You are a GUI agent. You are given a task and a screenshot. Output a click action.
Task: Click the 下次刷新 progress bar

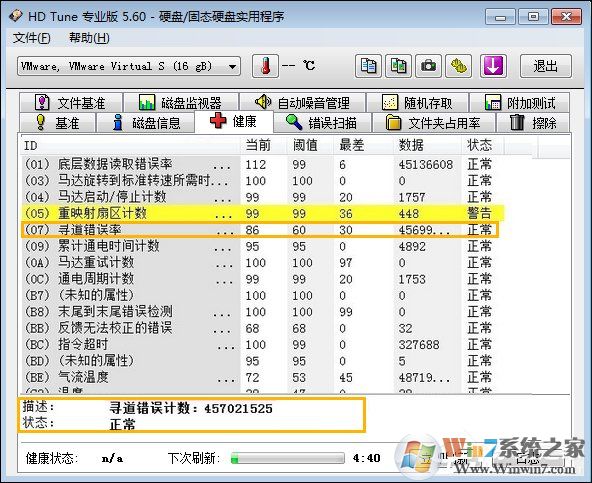(x=288, y=458)
